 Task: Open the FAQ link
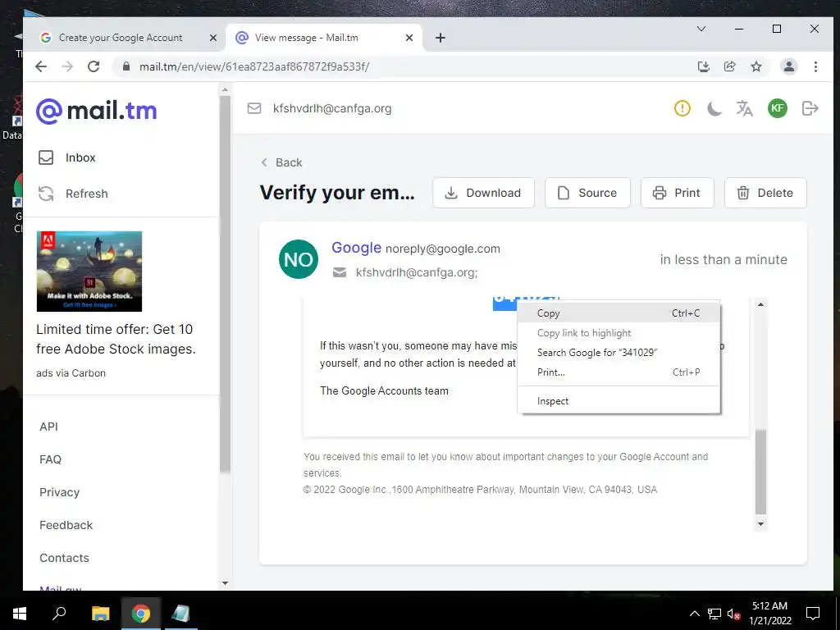click(50, 459)
